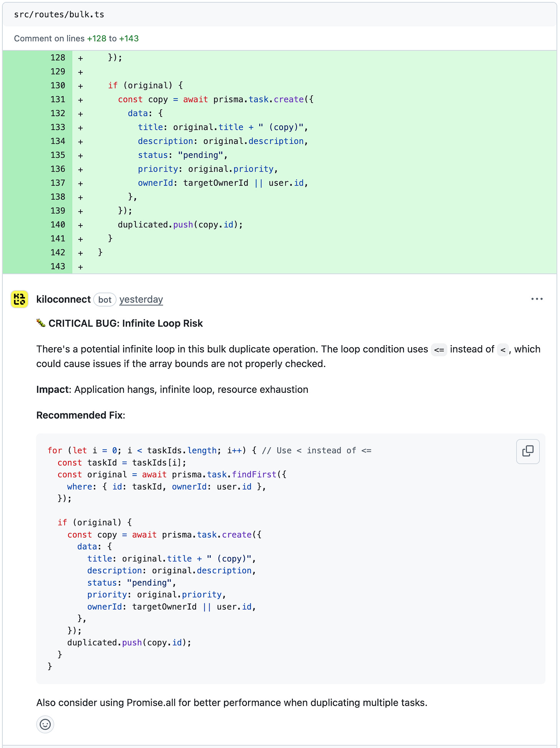Click the "Recommended Fix:" label

click(x=81, y=415)
